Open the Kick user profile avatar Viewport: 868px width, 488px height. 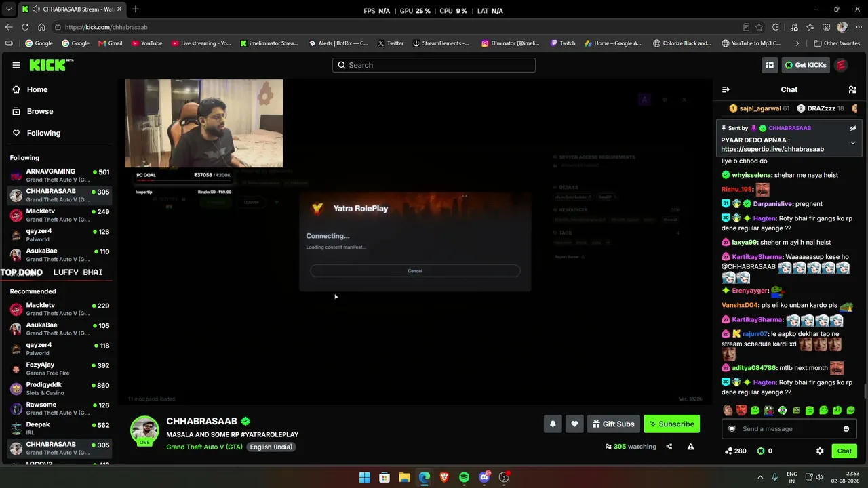click(841, 65)
